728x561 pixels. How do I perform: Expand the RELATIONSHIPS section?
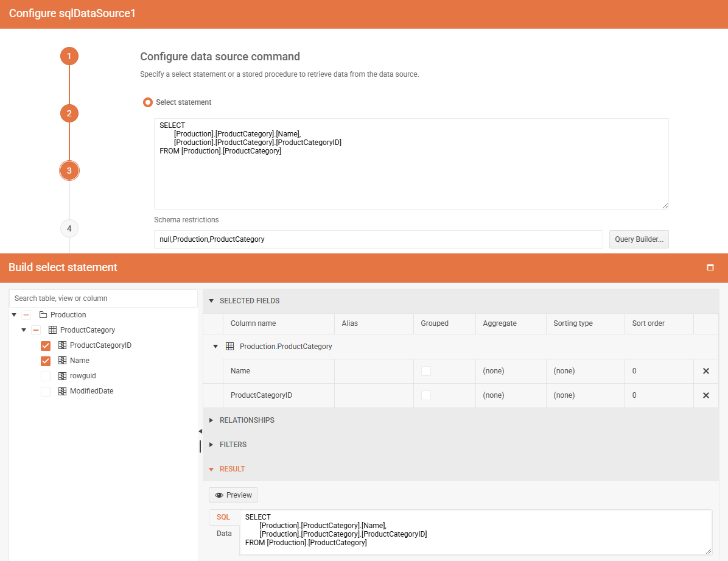tap(246, 420)
